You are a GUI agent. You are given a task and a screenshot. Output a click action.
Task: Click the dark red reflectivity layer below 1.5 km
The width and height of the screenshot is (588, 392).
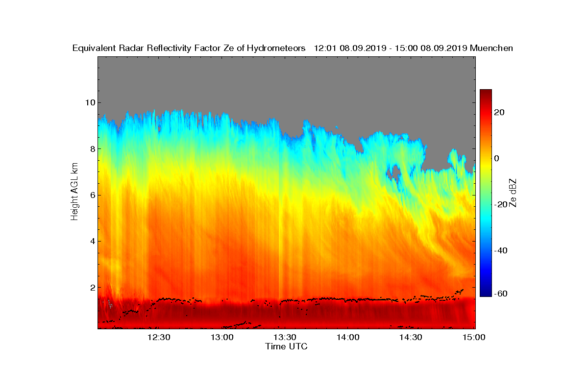click(x=286, y=314)
